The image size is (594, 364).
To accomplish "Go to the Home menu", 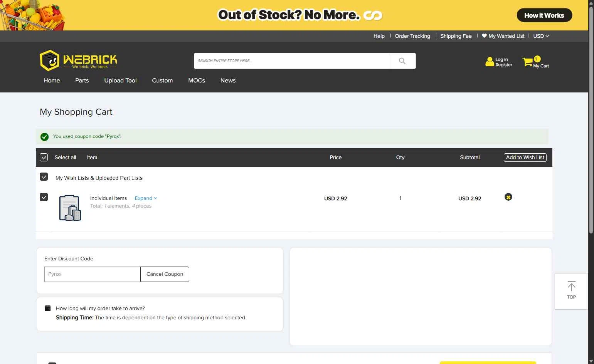I will pyautogui.click(x=52, y=81).
